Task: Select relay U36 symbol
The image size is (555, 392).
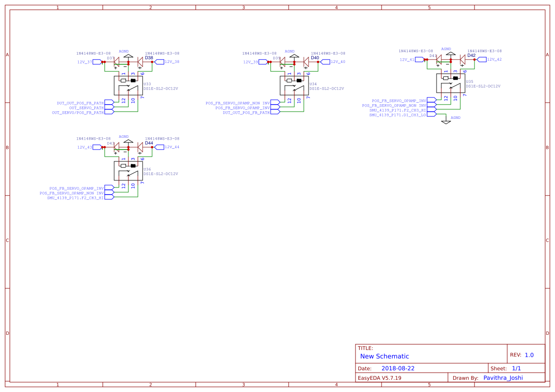Action: (128, 171)
